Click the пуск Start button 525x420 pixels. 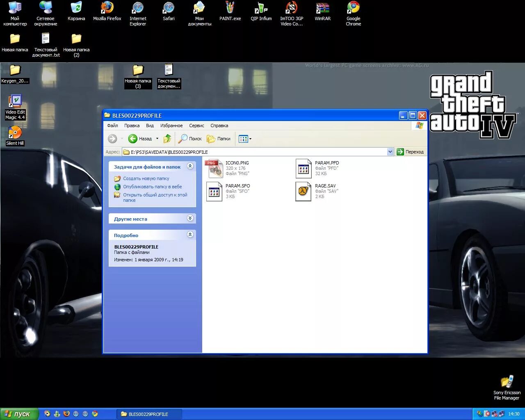click(x=19, y=414)
